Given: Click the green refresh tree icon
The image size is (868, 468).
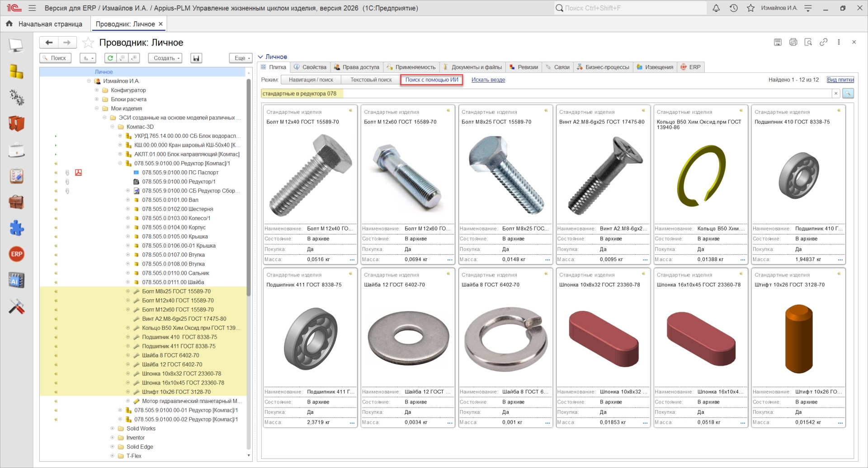Looking at the screenshot, I should point(110,58).
